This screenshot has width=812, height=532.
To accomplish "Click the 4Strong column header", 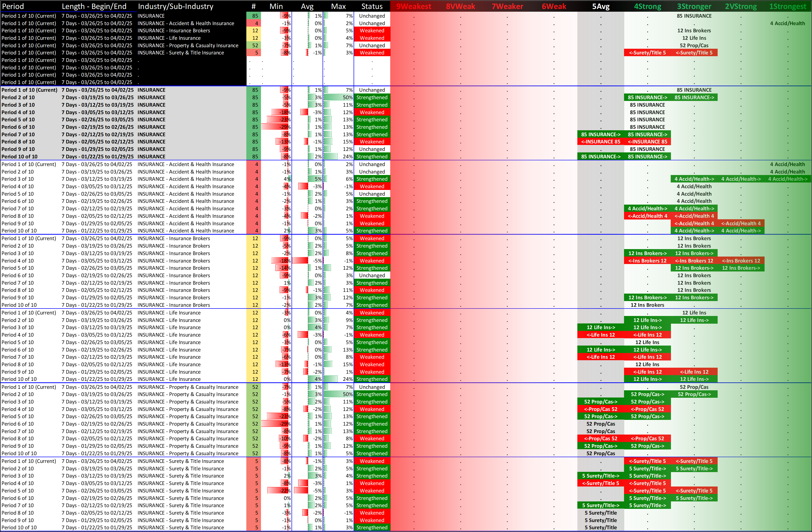I will pyautogui.click(x=647, y=6).
